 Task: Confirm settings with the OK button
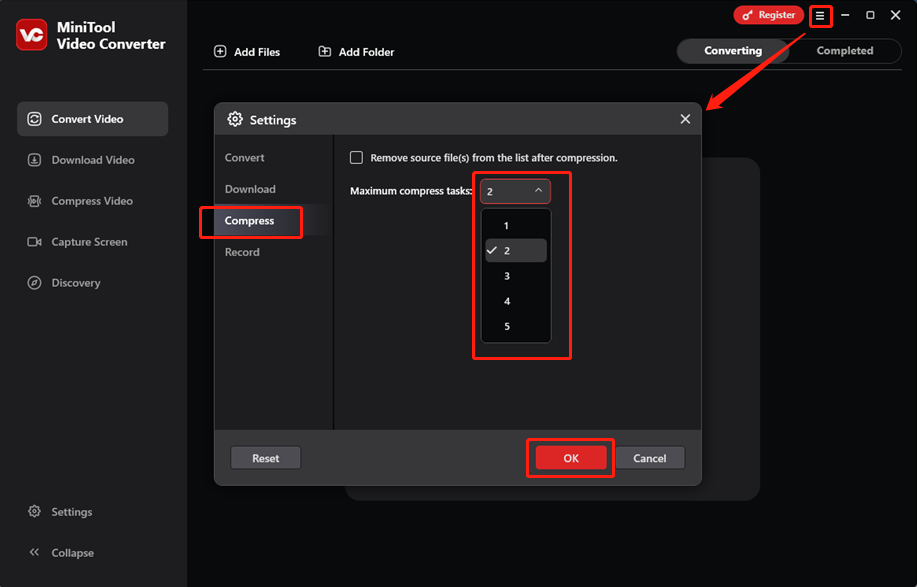[571, 458]
